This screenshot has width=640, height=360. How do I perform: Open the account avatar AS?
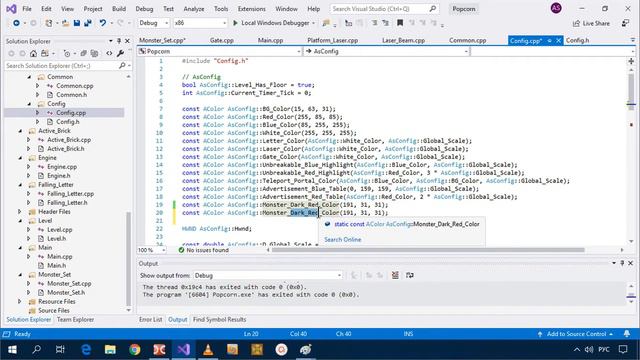tap(556, 8)
